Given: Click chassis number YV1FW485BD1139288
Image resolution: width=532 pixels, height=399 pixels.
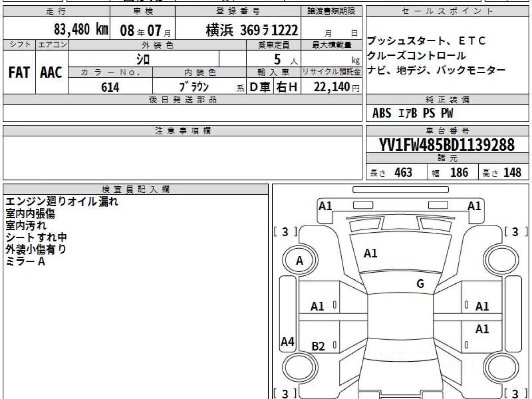Looking at the screenshot, I should click(x=447, y=145).
